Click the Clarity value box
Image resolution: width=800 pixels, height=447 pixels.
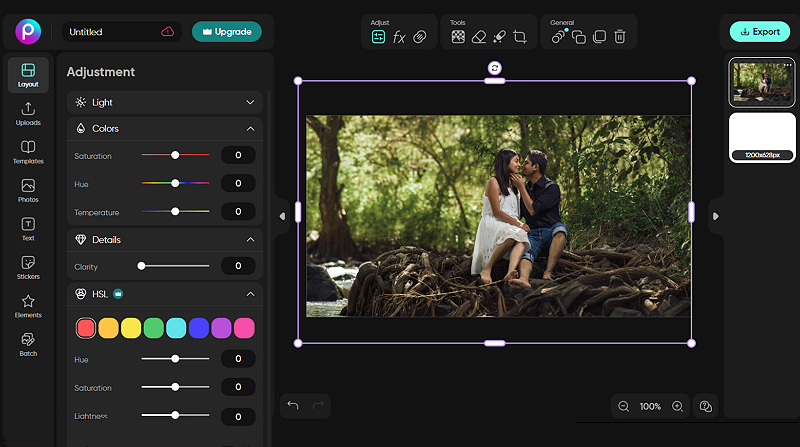238,266
